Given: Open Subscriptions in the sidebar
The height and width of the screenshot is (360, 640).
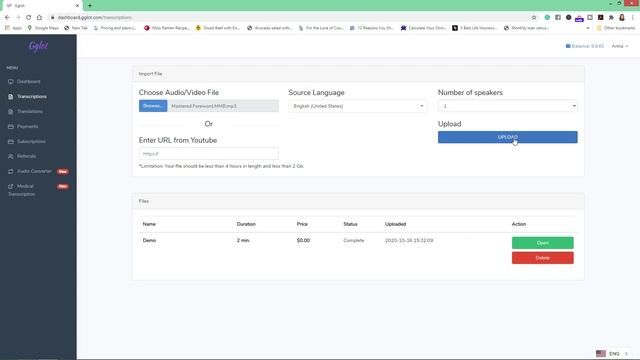Looking at the screenshot, I should (x=31, y=142).
